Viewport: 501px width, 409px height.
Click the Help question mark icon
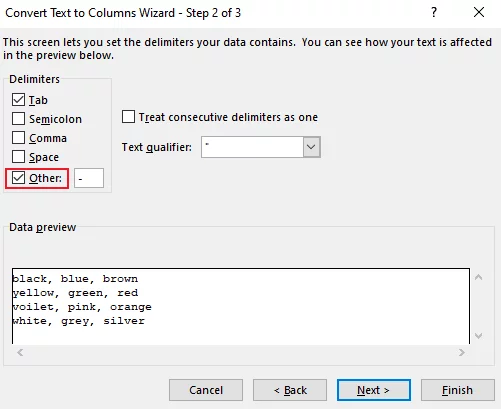tap(434, 13)
